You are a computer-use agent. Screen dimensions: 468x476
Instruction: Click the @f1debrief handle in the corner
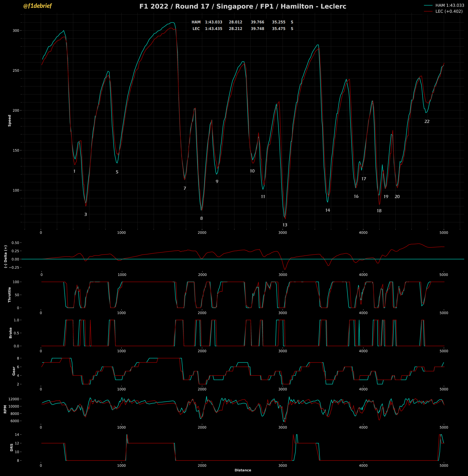click(x=37, y=6)
